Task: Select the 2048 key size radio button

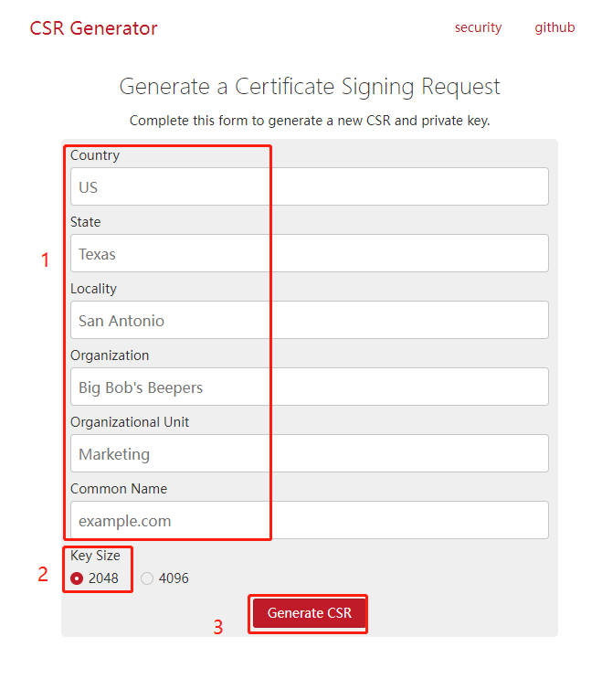Action: point(77,578)
